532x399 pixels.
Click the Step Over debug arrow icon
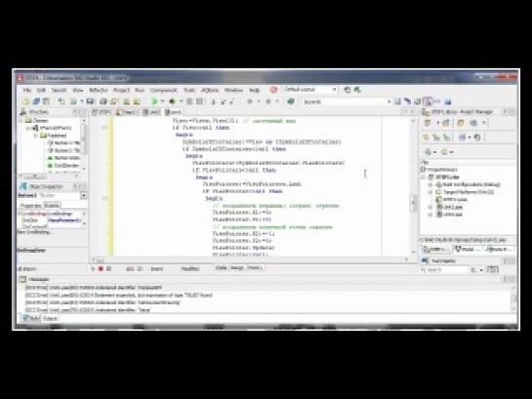click(x=223, y=101)
